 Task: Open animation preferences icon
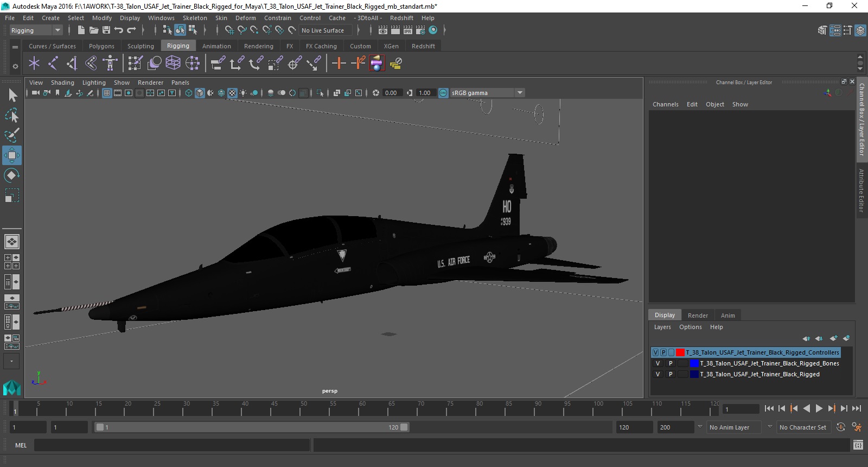(857, 427)
